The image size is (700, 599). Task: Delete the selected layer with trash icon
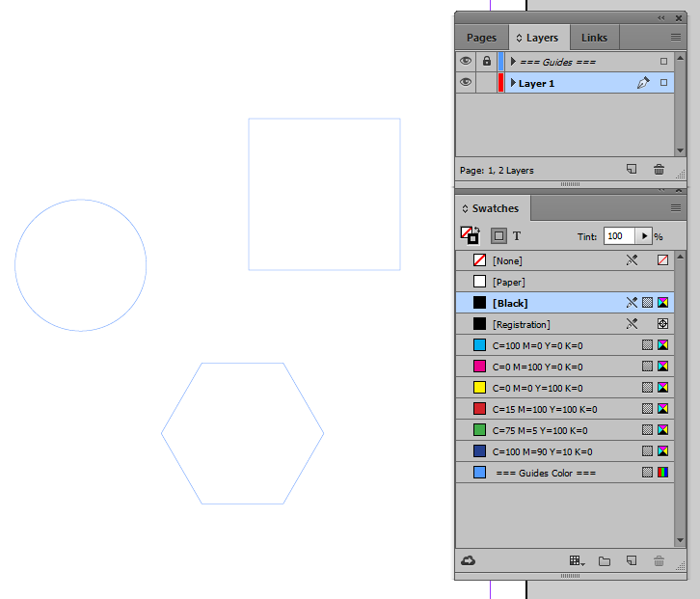659,170
